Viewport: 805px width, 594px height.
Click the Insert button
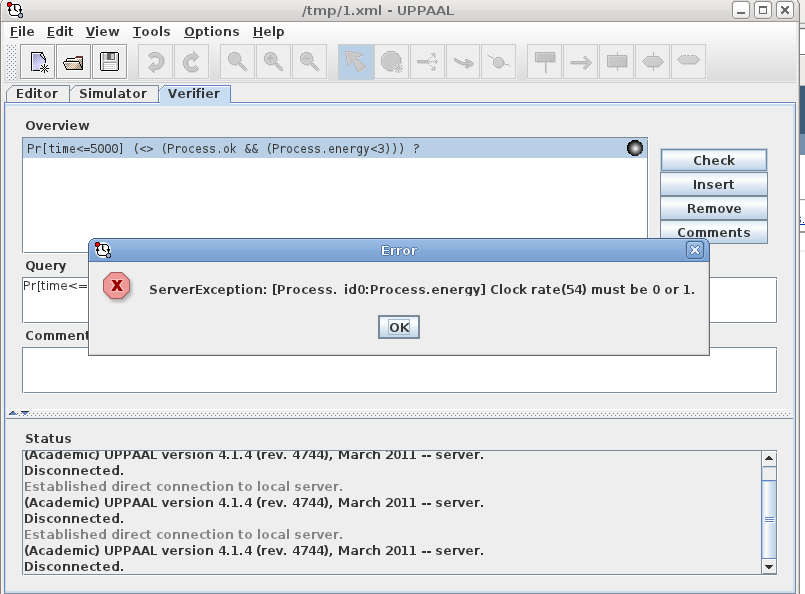click(714, 184)
